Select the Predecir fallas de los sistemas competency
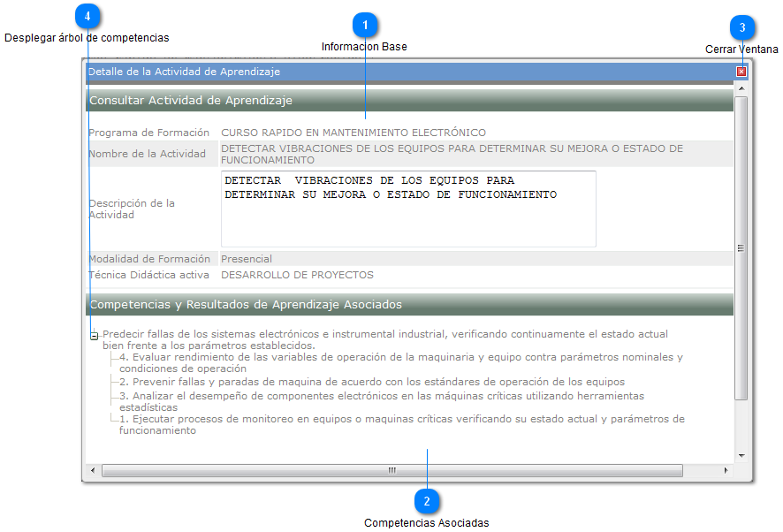The width and height of the screenshot is (783, 532). pos(385,339)
